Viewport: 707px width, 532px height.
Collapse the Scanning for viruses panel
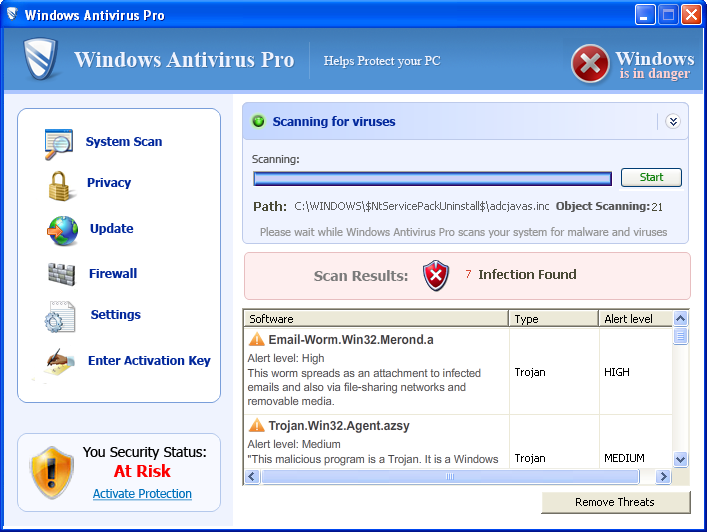[x=673, y=121]
